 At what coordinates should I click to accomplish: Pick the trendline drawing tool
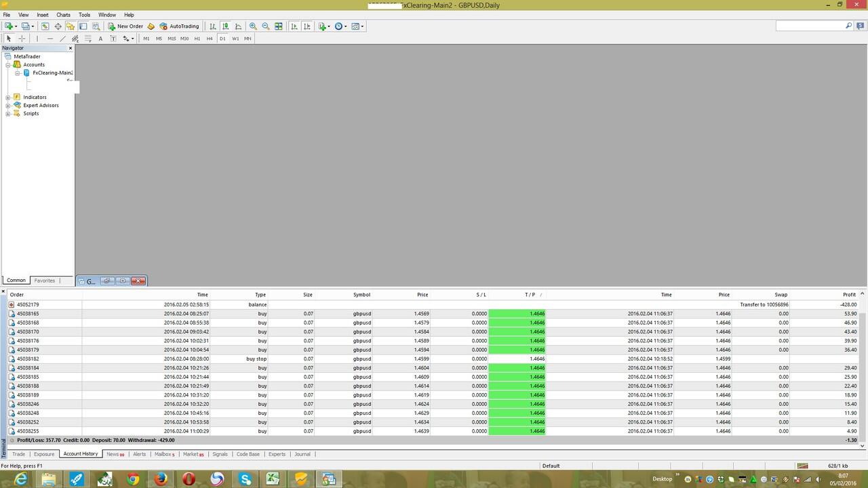point(62,39)
